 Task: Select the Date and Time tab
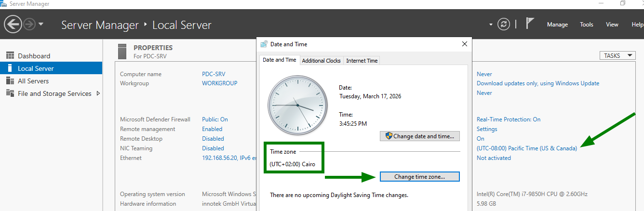(279, 60)
